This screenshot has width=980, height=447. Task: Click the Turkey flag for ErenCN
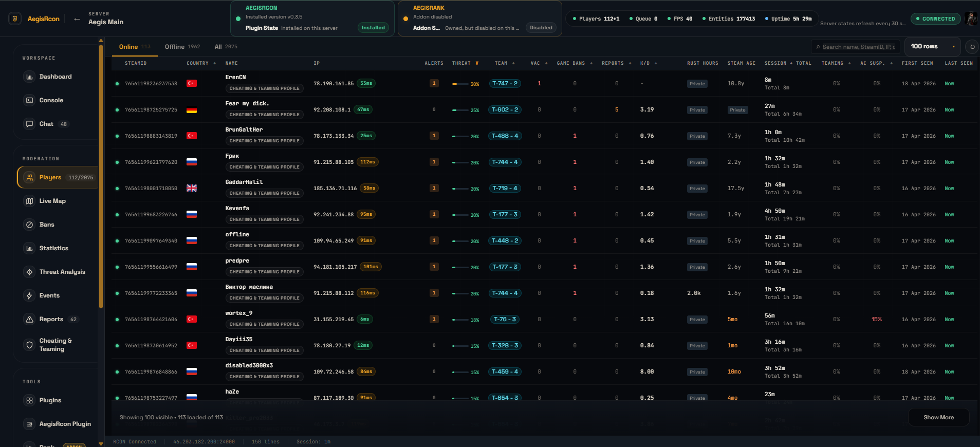click(x=192, y=83)
